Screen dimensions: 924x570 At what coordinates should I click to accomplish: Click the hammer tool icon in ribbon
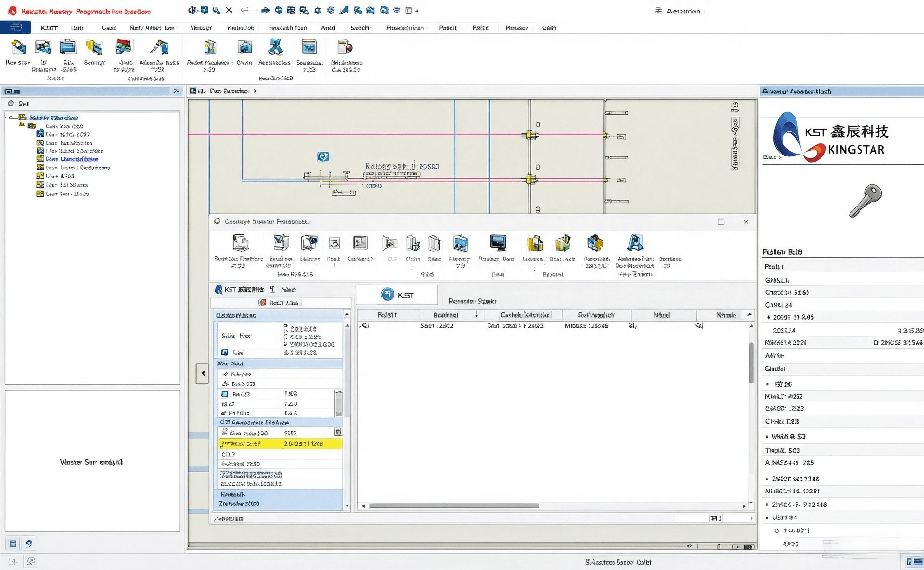tap(159, 47)
